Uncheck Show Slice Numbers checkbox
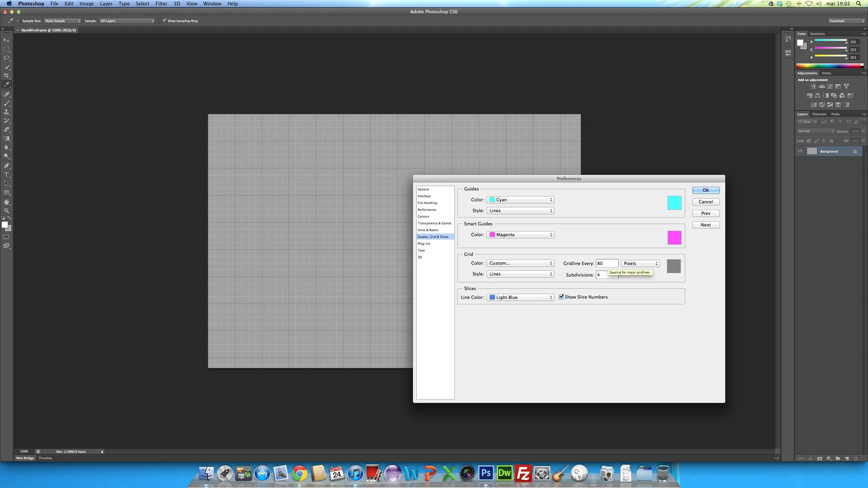Screen dimensions: 868x488 tap(561, 297)
